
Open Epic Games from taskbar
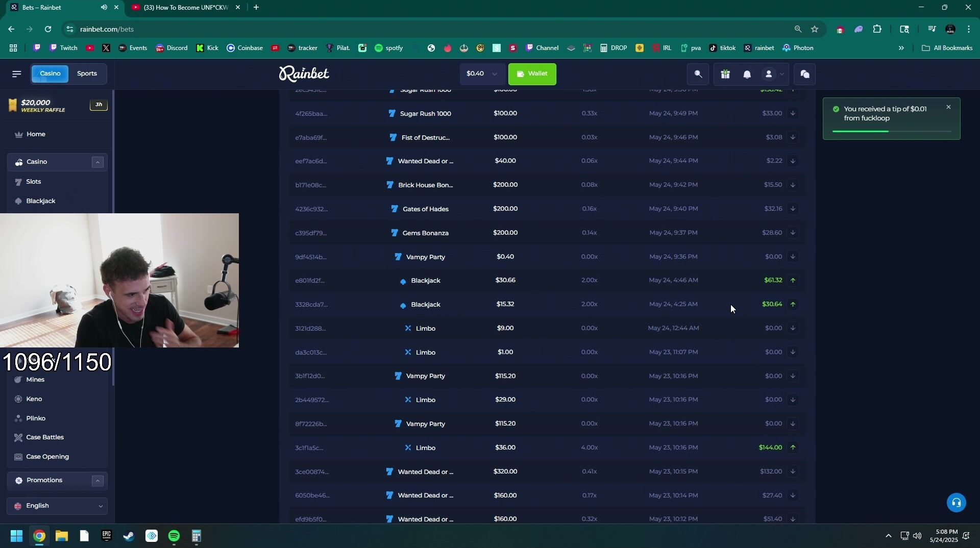point(106,536)
